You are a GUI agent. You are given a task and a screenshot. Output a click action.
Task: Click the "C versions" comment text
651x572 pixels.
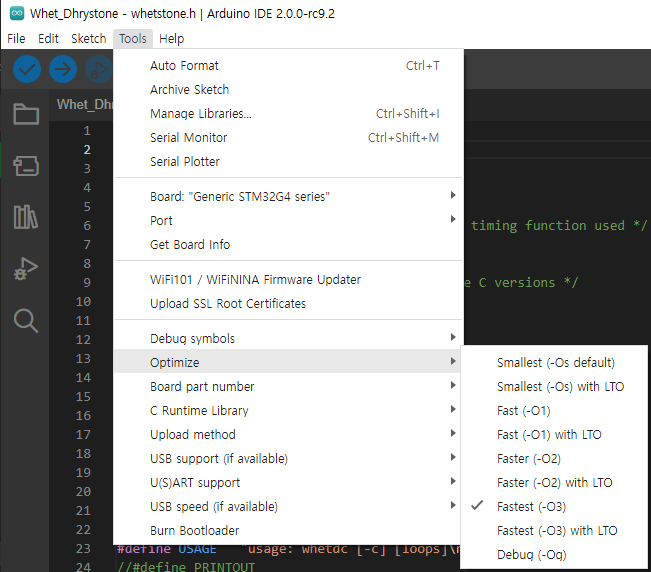516,283
